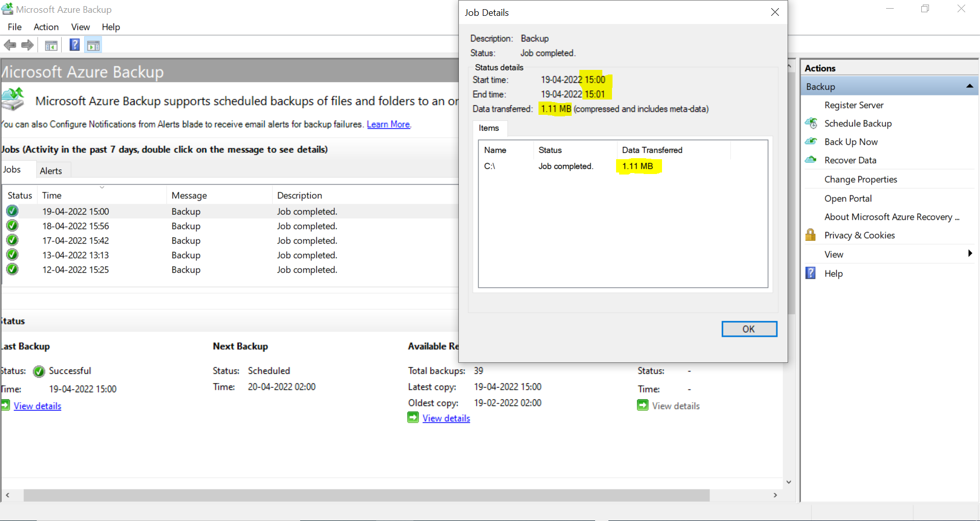Click the Help question mark icon in Actions
This screenshot has height=521, width=980.
click(x=811, y=273)
